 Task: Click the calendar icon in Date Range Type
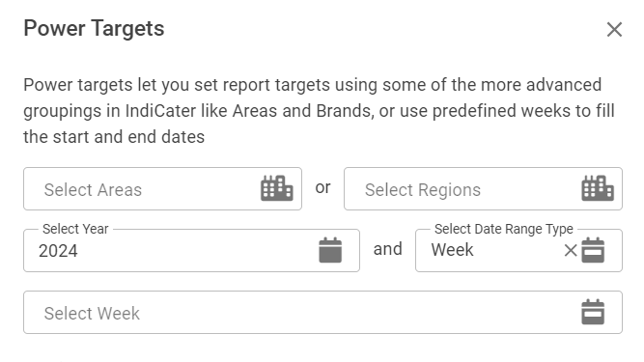click(593, 250)
